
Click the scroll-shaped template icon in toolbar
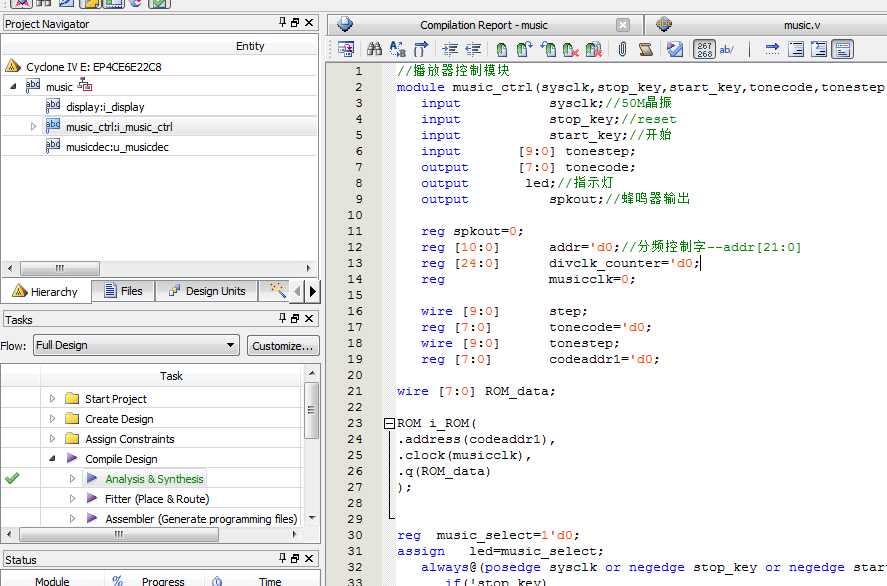(x=646, y=48)
